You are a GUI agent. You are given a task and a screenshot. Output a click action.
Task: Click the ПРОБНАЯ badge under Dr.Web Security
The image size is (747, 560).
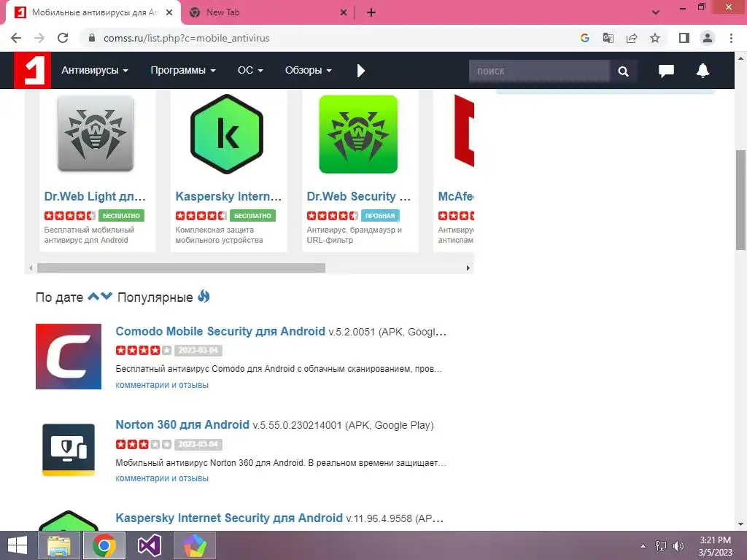click(x=380, y=216)
